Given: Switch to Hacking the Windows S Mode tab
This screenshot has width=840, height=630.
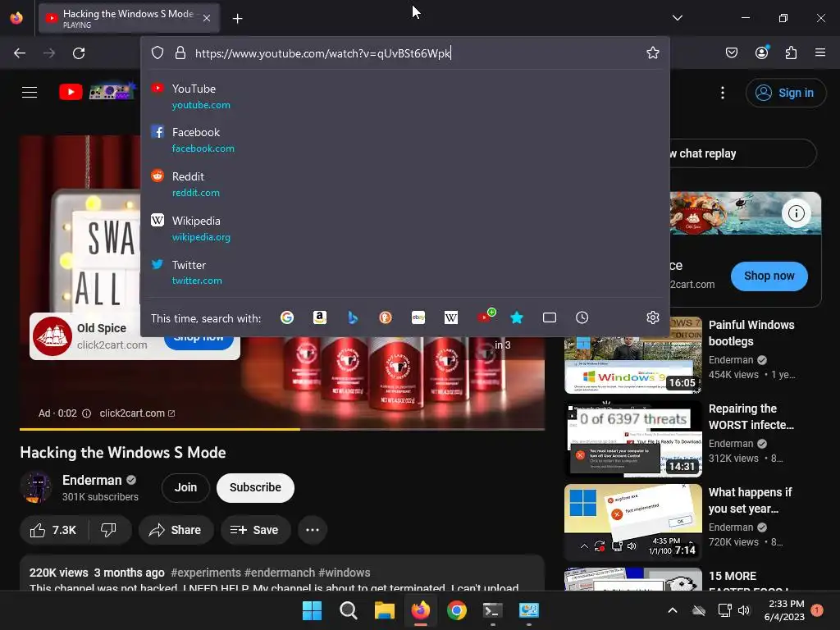Looking at the screenshot, I should 127,19.
